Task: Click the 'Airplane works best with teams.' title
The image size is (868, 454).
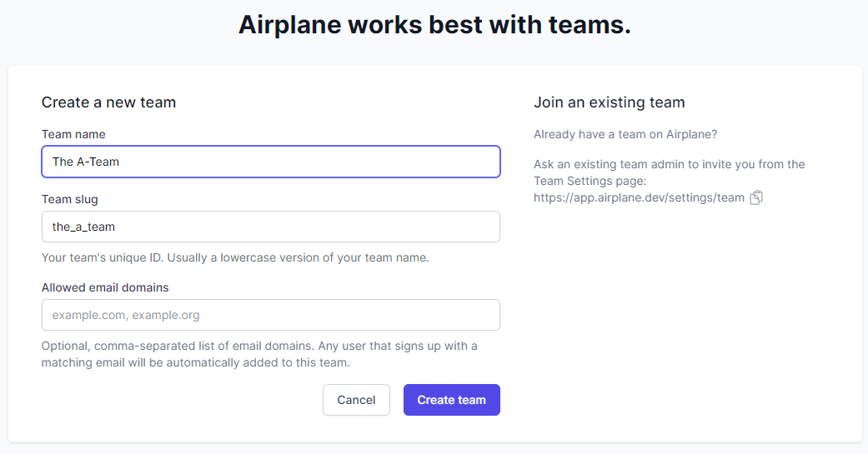Action: (x=434, y=25)
